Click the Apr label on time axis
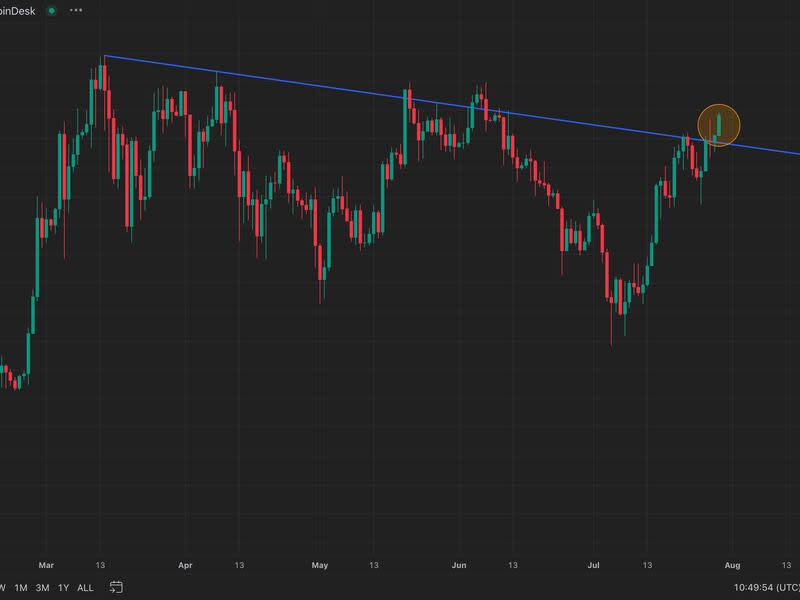The width and height of the screenshot is (800, 600). 185,565
